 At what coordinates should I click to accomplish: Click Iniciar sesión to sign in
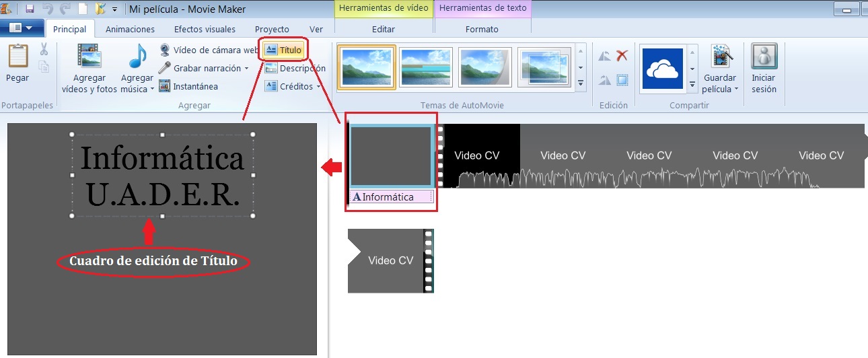[x=764, y=69]
